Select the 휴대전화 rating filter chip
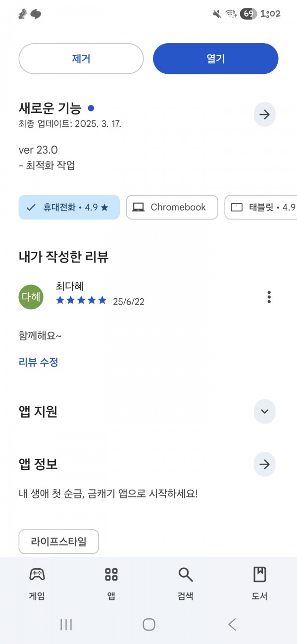The image size is (297, 644). (x=69, y=207)
